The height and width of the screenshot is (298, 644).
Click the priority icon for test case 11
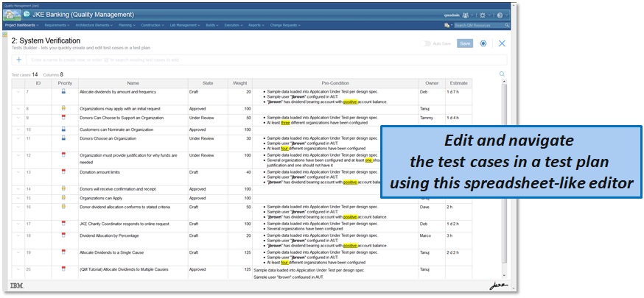click(x=63, y=138)
